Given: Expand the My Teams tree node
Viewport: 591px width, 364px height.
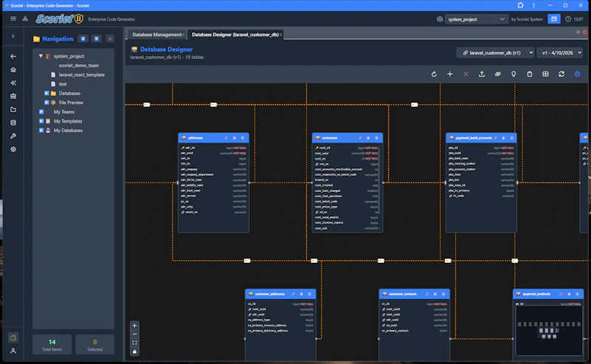Looking at the screenshot, I should 41,112.
